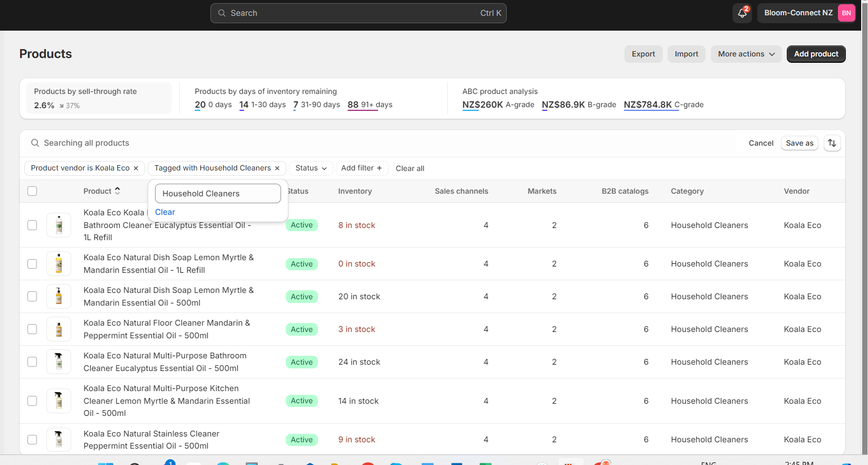Edit the Household Cleaners tag input
The width and height of the screenshot is (868, 465).
point(218,194)
